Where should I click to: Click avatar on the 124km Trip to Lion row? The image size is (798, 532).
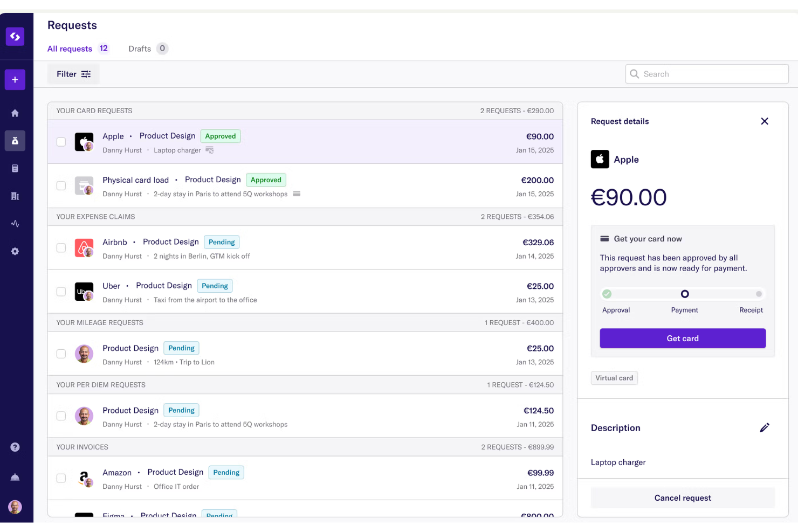click(84, 354)
